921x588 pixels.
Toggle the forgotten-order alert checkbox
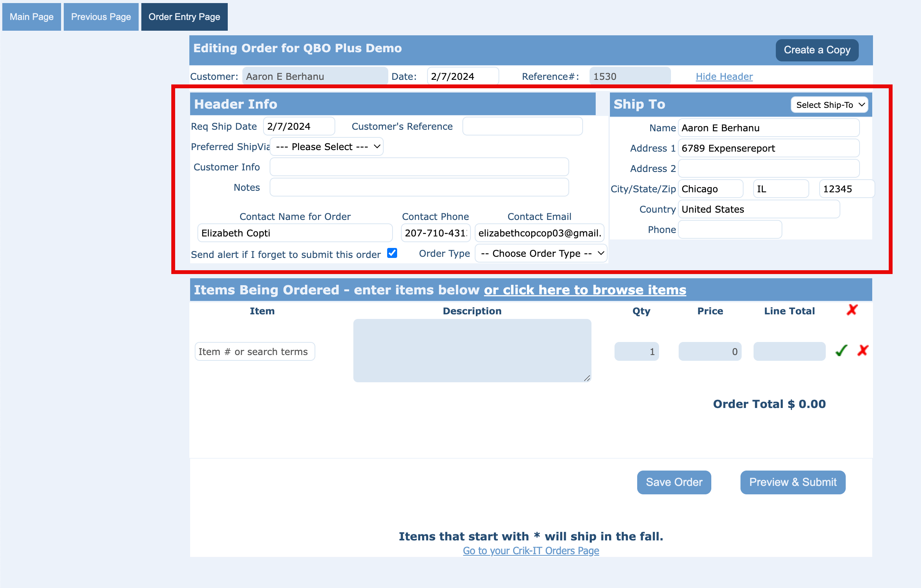392,253
